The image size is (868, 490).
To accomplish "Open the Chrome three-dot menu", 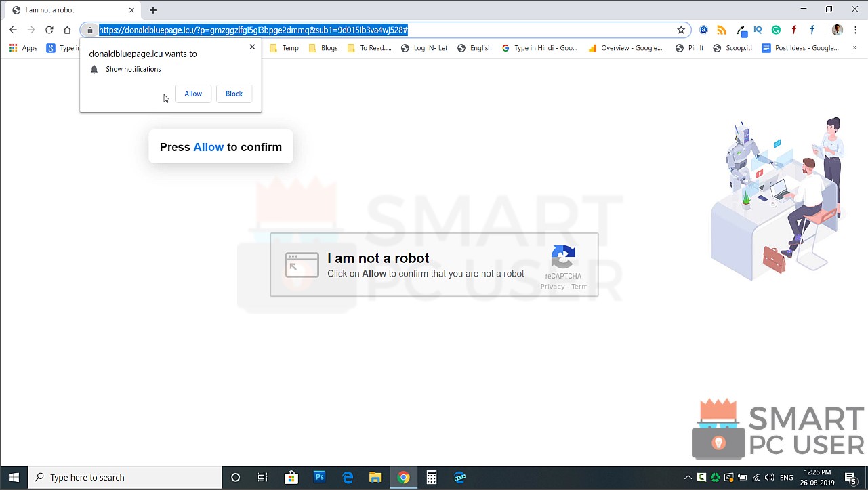I will (x=855, y=30).
